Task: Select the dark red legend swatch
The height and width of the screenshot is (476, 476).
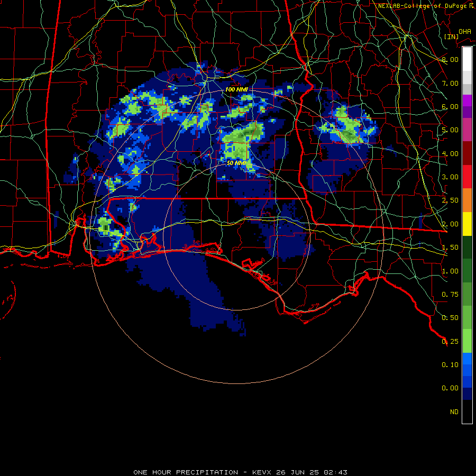Action: 467,153
